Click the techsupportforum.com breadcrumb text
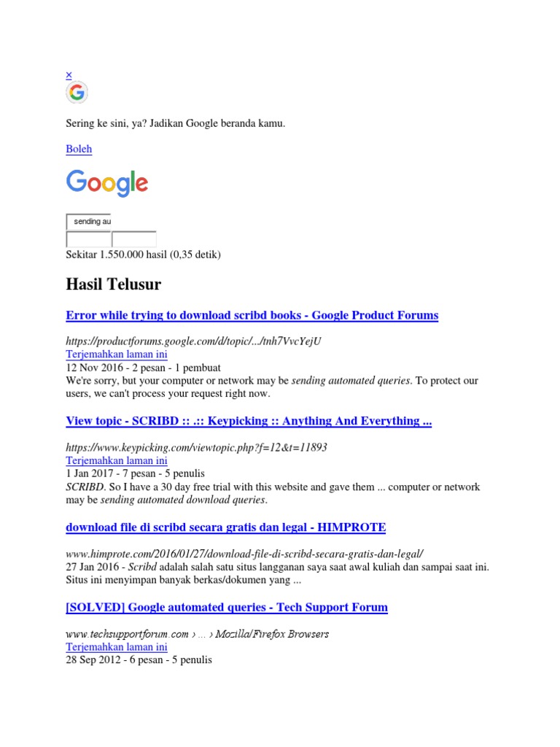The width and height of the screenshot is (560, 747). point(197,634)
